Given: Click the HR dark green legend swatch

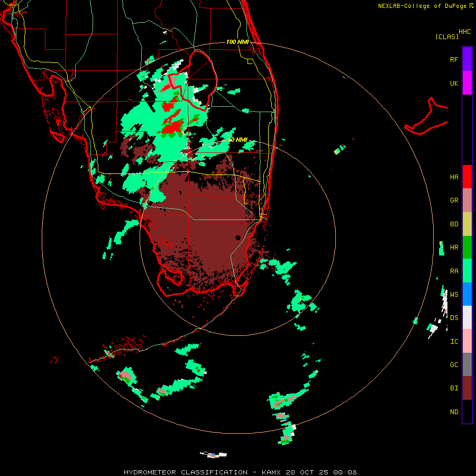Looking at the screenshot, I should tap(467, 247).
